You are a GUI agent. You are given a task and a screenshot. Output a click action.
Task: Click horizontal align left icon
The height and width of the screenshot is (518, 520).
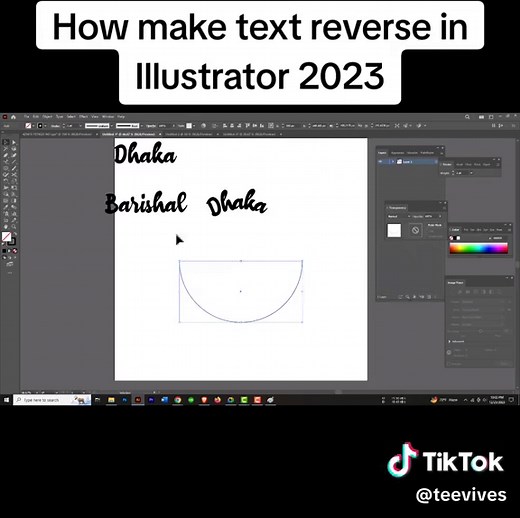coord(225,126)
